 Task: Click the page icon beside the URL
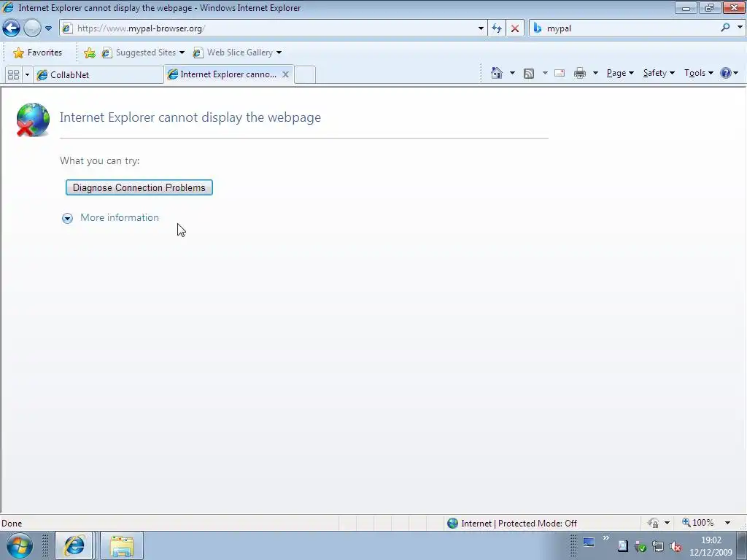[x=67, y=28]
